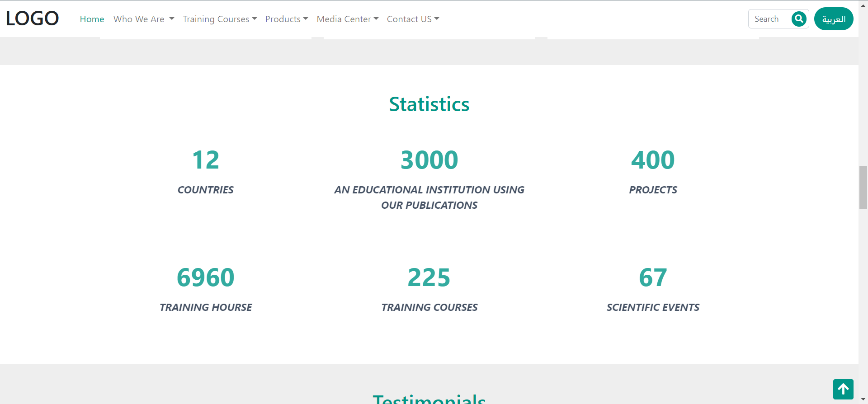The width and height of the screenshot is (868, 404).
Task: Open the Media Center menu
Action: (x=347, y=19)
